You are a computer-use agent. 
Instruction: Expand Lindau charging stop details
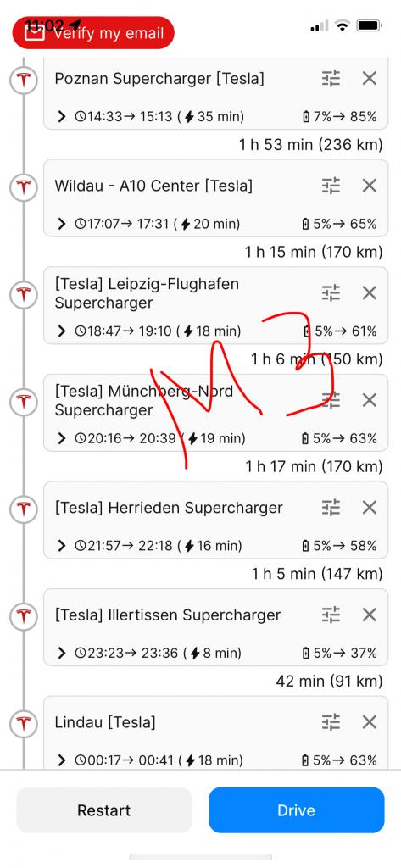62,760
